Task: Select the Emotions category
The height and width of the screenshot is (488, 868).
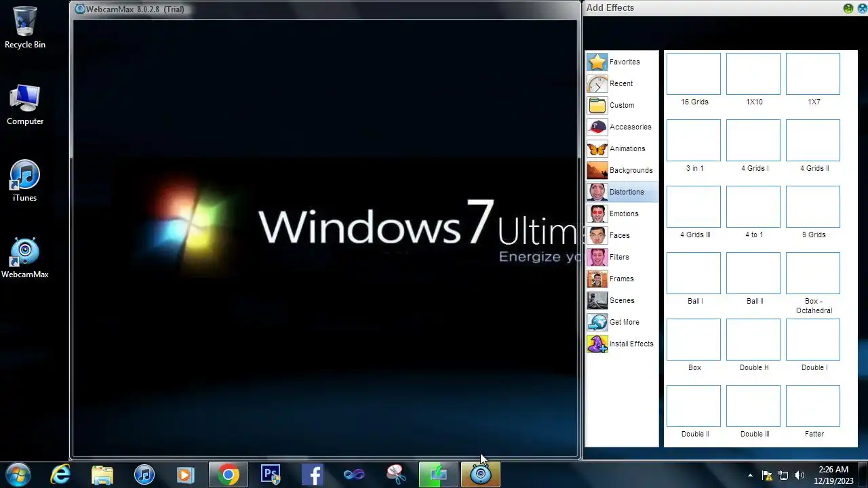Action: point(622,213)
